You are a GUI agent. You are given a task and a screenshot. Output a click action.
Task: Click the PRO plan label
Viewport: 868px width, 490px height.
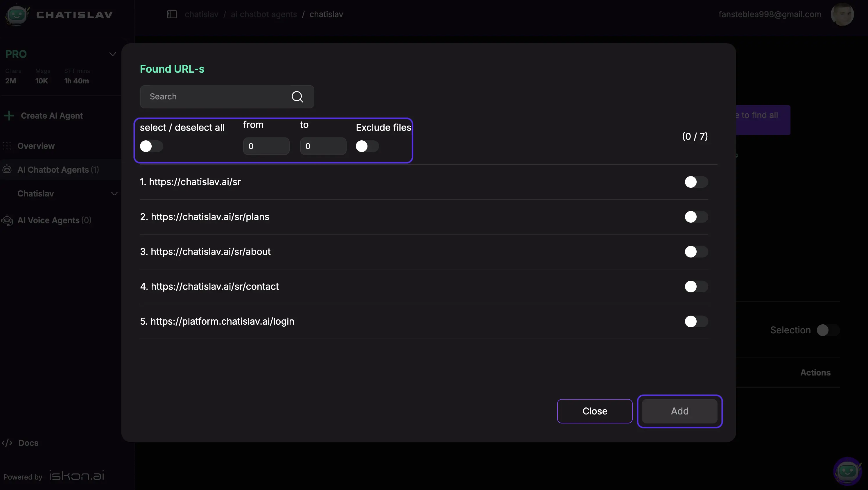[x=16, y=54]
